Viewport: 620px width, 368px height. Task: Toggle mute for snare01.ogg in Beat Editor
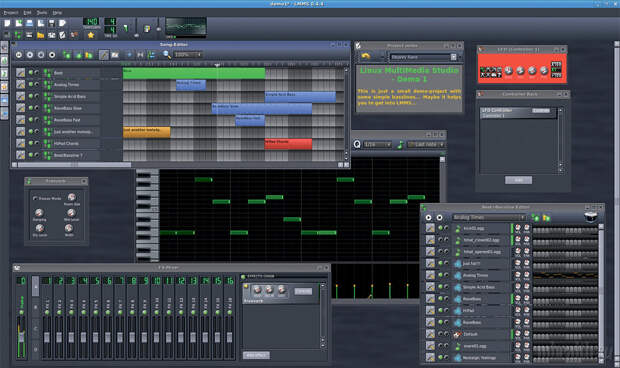(440, 346)
